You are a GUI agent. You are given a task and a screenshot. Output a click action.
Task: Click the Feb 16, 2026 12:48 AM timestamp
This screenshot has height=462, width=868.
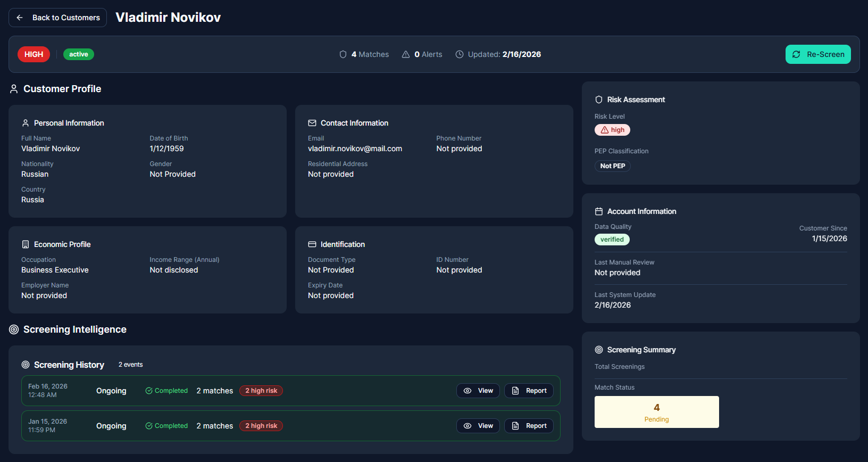[x=48, y=391]
